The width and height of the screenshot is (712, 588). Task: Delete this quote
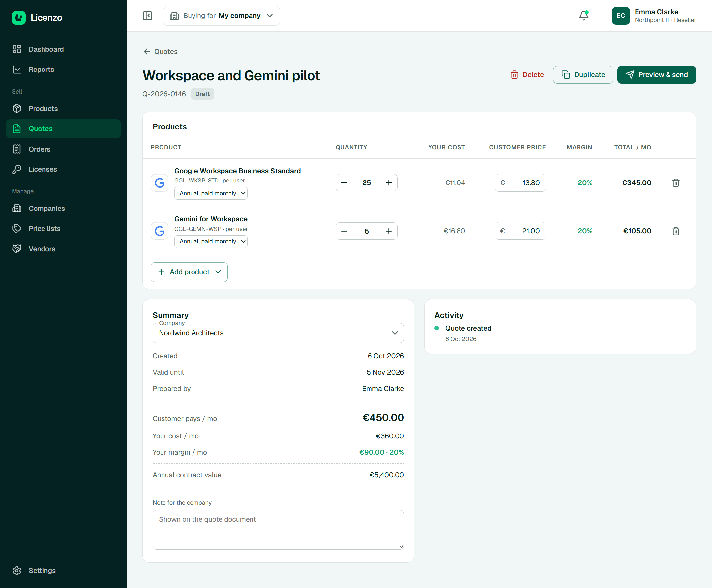(x=527, y=74)
